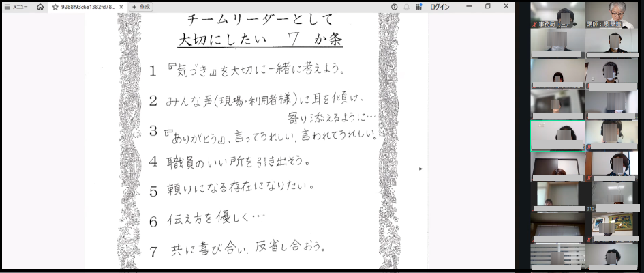Click the muted microphone icon on 事務局 tile
644x273 pixels.
tap(534, 25)
